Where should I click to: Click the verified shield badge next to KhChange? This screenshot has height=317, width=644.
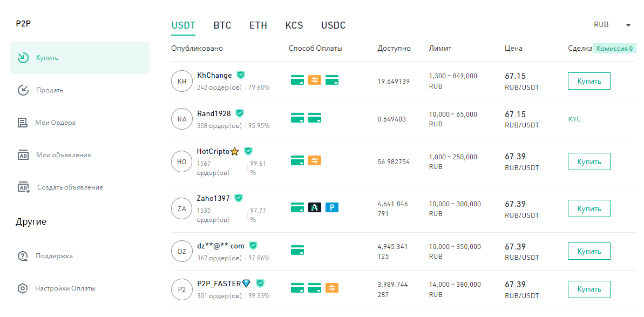[x=241, y=75]
